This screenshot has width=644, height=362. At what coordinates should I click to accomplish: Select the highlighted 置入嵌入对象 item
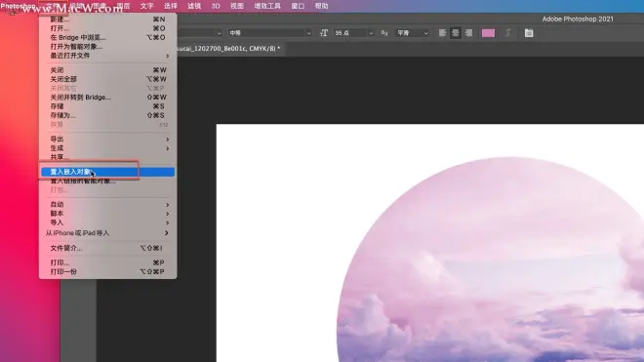[108, 172]
